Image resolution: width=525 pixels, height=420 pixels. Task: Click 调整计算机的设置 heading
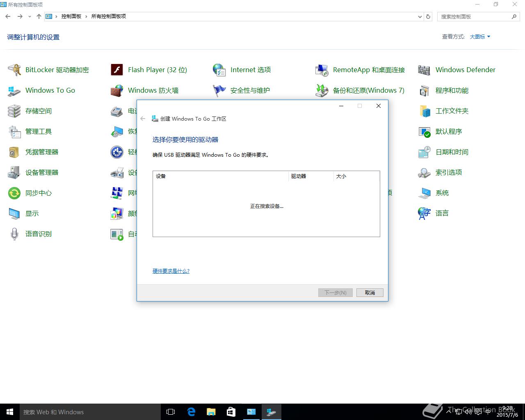click(33, 37)
